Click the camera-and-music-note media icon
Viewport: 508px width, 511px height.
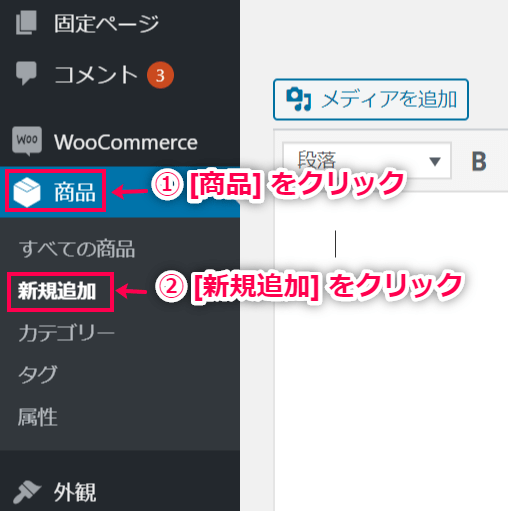click(x=299, y=99)
